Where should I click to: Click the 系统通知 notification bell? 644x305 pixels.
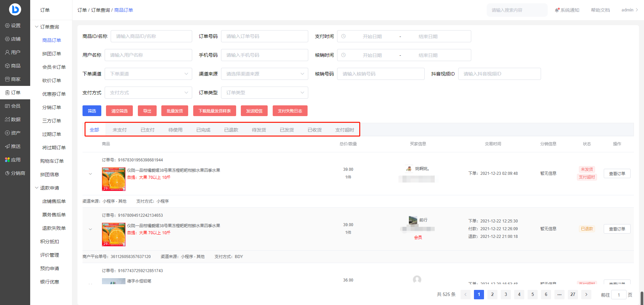pos(557,10)
